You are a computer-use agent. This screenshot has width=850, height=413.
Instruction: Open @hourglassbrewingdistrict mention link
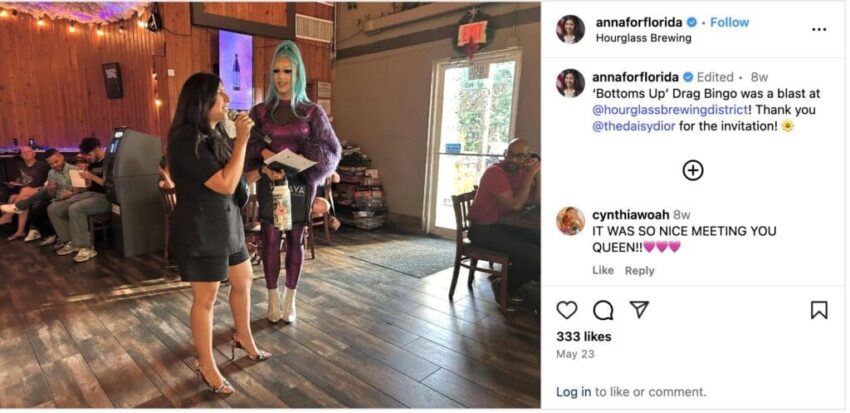pos(670,110)
